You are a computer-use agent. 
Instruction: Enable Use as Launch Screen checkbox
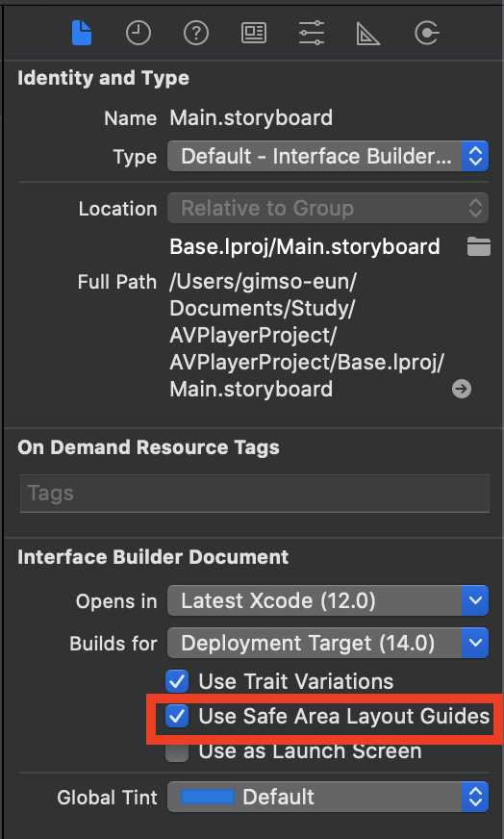pyautogui.click(x=177, y=750)
